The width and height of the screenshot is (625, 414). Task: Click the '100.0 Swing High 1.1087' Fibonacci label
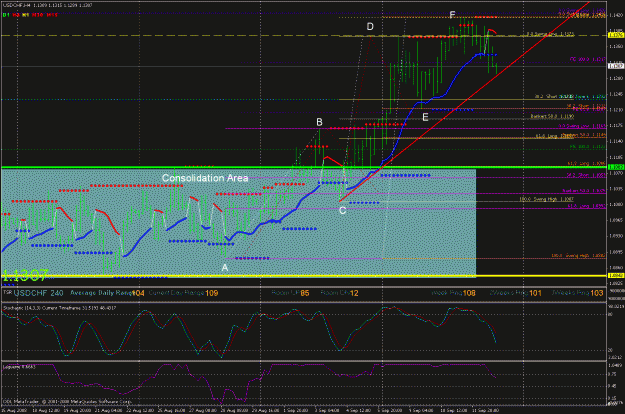[546, 199]
